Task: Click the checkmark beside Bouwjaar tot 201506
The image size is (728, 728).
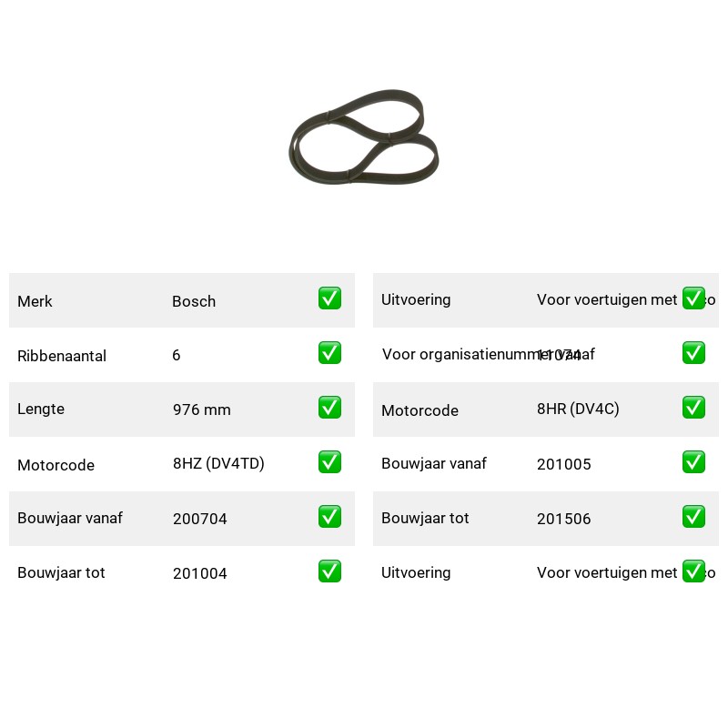Action: (x=693, y=517)
